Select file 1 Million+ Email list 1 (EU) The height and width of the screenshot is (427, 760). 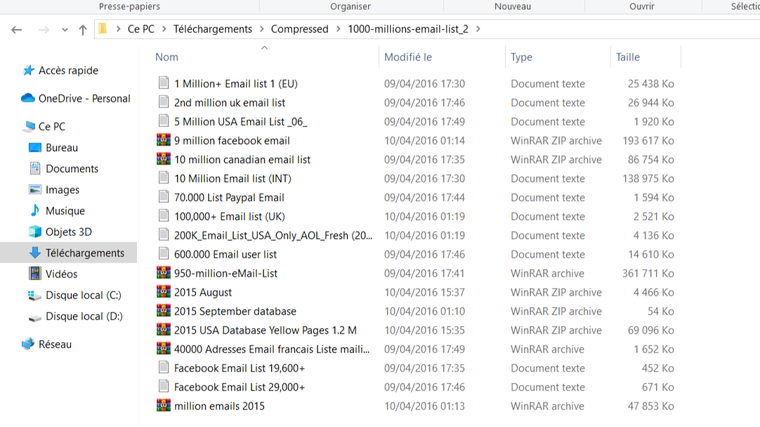coord(236,84)
